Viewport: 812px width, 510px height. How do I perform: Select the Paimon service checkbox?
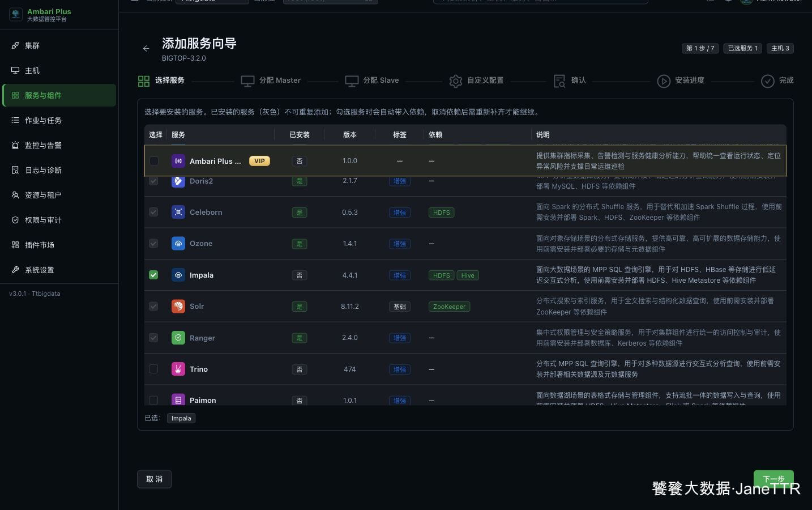pyautogui.click(x=153, y=400)
